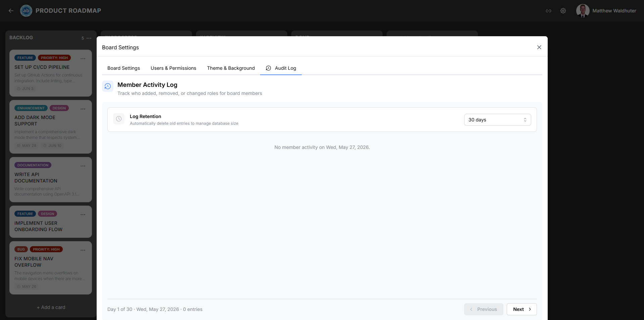Click the Feature label on CI/CD card

(25, 58)
